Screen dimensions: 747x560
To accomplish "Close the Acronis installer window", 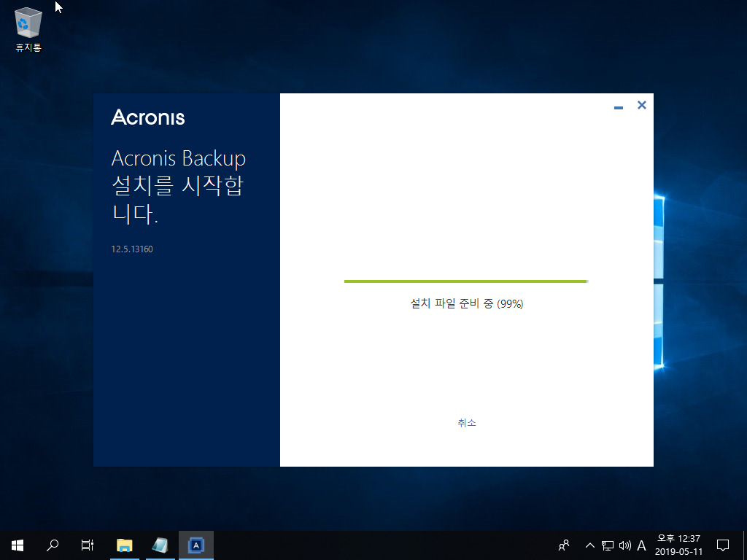I will point(642,105).
